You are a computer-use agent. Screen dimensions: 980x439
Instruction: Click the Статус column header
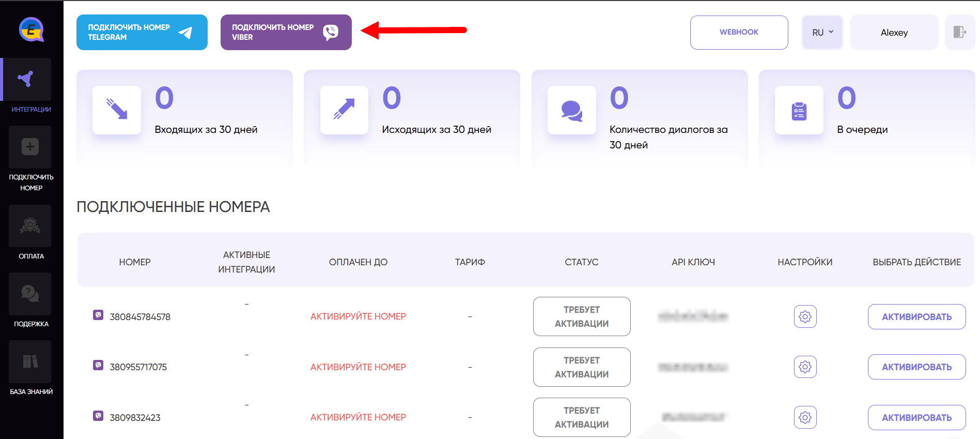click(582, 262)
